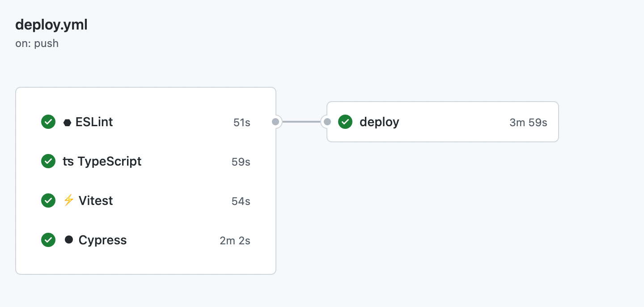Select the Vitest job name

point(96,200)
